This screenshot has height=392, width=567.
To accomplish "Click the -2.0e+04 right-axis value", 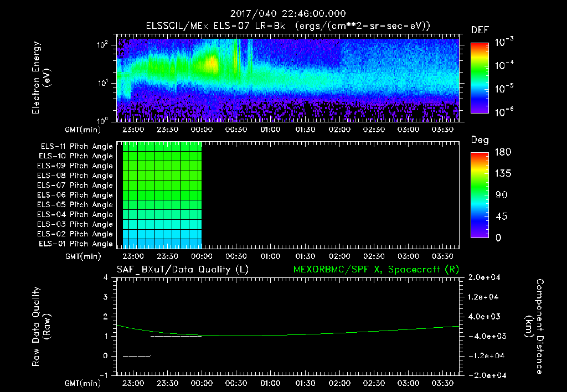I will pyautogui.click(x=486, y=375).
